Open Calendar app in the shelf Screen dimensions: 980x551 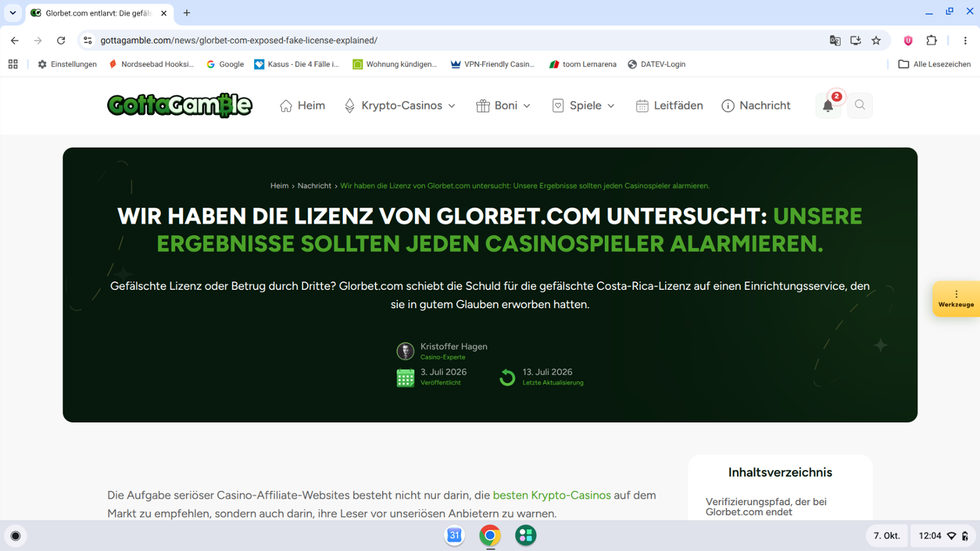pos(454,535)
